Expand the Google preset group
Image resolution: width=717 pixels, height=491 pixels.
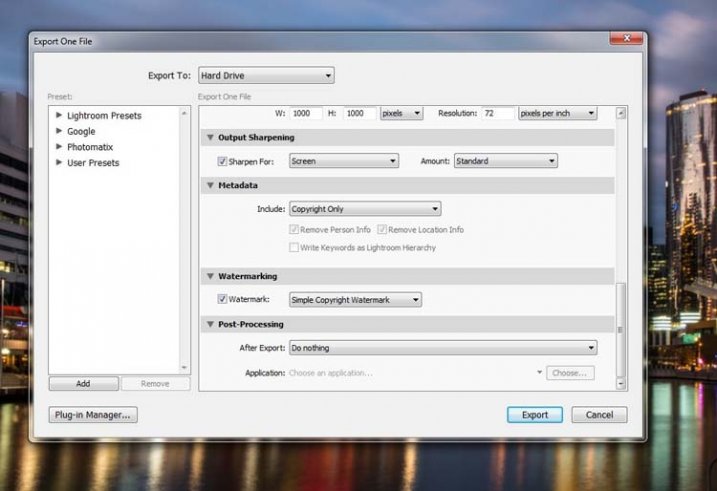coord(60,131)
